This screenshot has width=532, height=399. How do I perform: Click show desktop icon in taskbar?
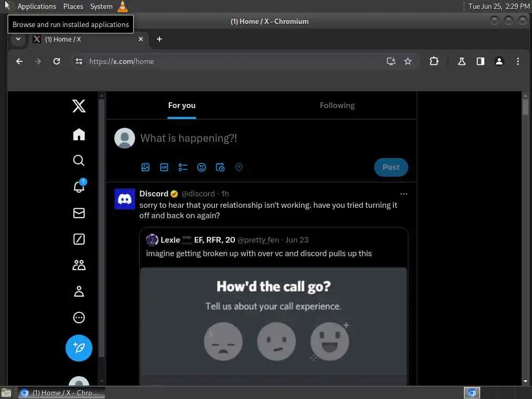(x=6, y=393)
